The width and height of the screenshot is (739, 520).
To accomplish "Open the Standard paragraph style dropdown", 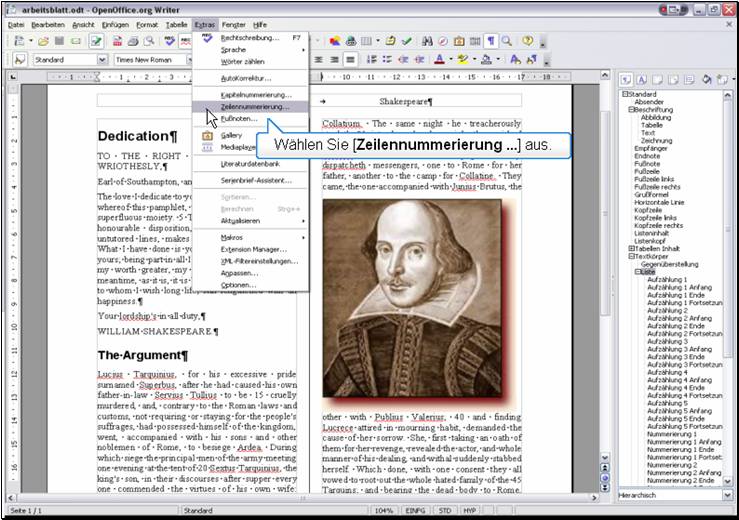I will click(x=101, y=60).
